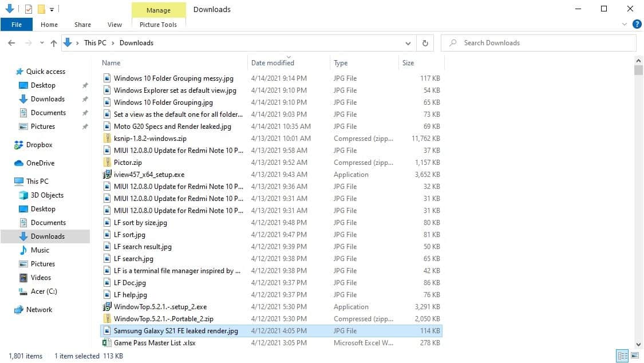Open pinned Desktop under Quick access
This screenshot has width=644, height=363.
[x=43, y=85]
